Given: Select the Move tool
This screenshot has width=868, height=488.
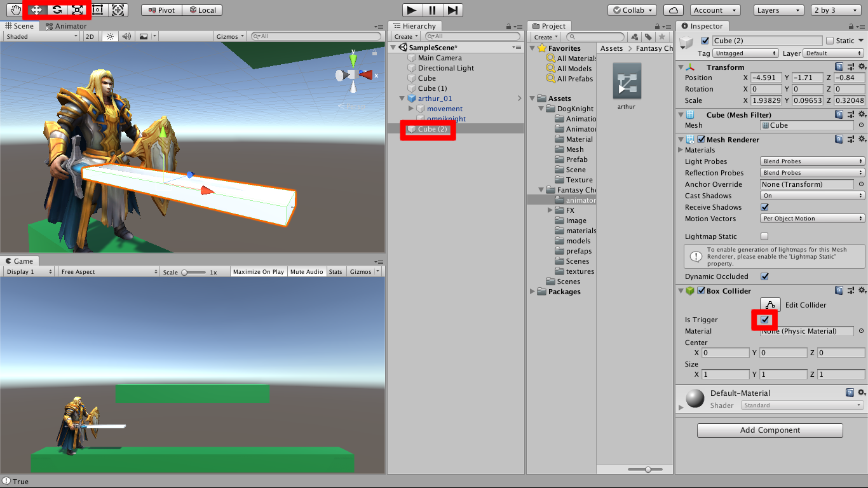Looking at the screenshot, I should coord(36,10).
